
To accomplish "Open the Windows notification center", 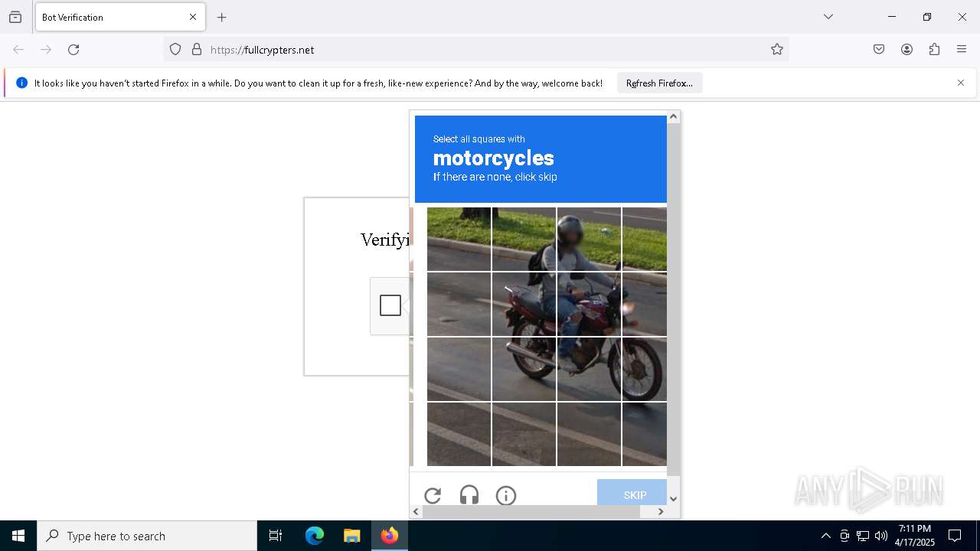I will [955, 536].
